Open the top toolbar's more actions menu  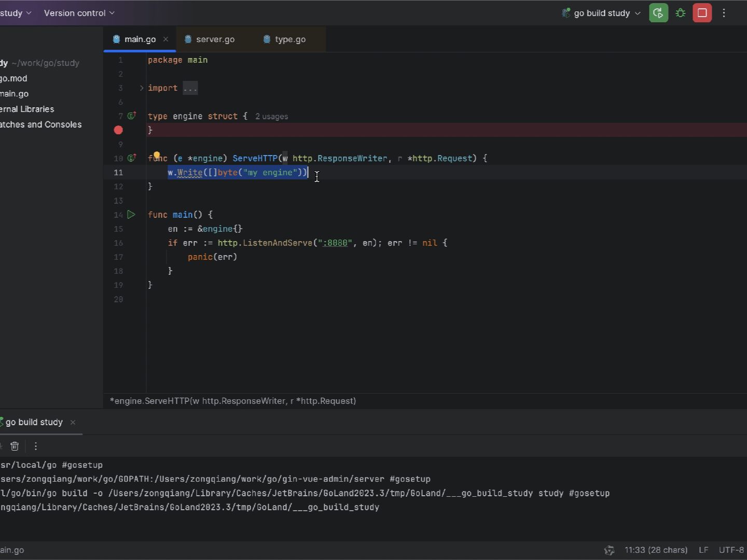pos(724,13)
